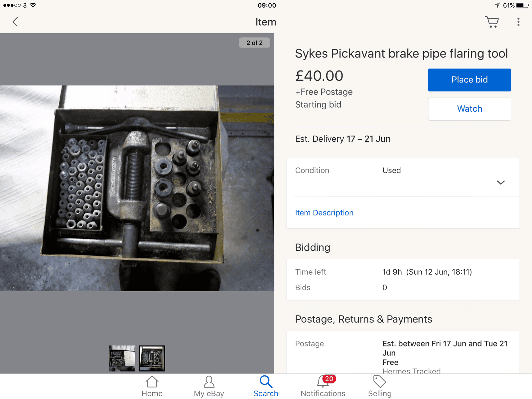Tap the Wi-Fi status icon
The width and height of the screenshot is (532, 399).
(x=33, y=5)
